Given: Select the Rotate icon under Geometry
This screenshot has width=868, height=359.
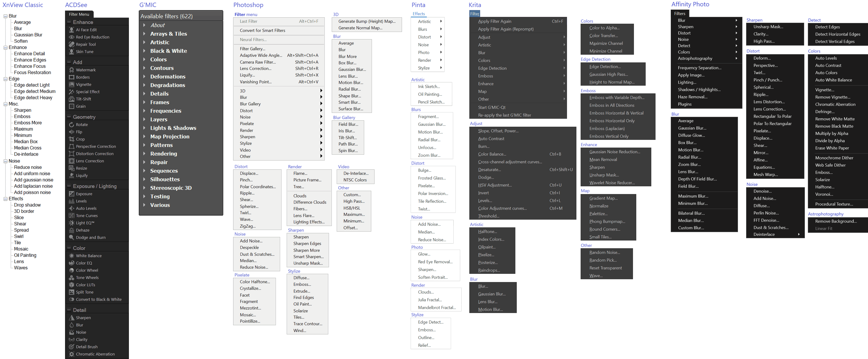Looking at the screenshot, I should [x=71, y=125].
